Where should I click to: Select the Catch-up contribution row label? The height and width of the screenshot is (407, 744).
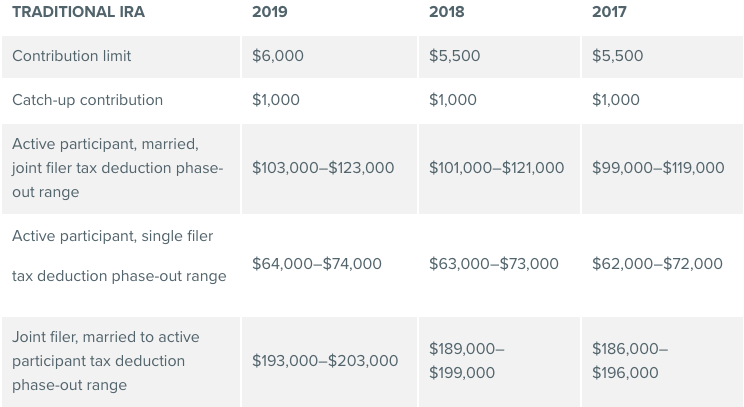point(87,100)
